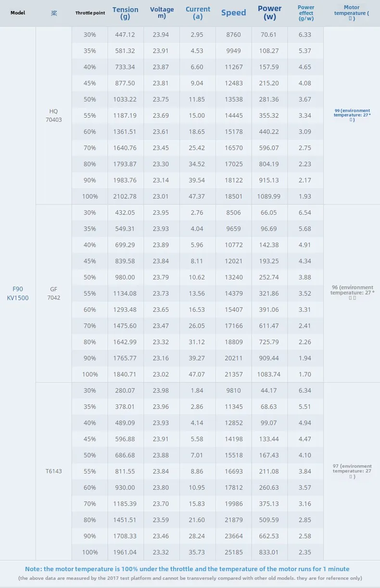Select the Speed column header
The width and height of the screenshot is (380, 588).
(x=233, y=13)
